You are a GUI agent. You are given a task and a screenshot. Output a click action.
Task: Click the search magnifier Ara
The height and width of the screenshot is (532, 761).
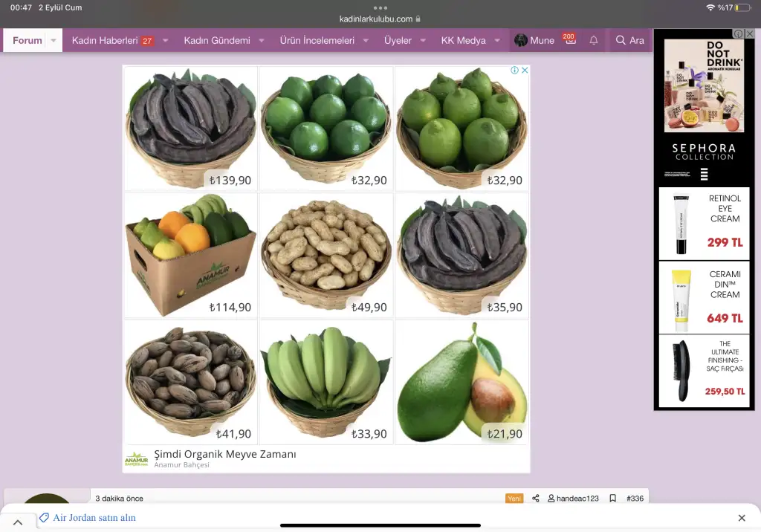(629, 40)
